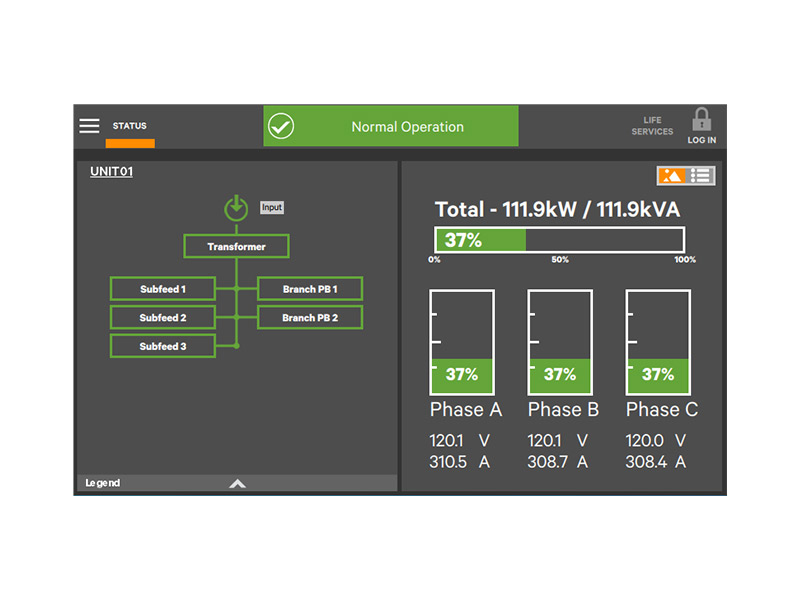The height and width of the screenshot is (600, 800).
Task: Select the Status tab
Action: click(130, 127)
